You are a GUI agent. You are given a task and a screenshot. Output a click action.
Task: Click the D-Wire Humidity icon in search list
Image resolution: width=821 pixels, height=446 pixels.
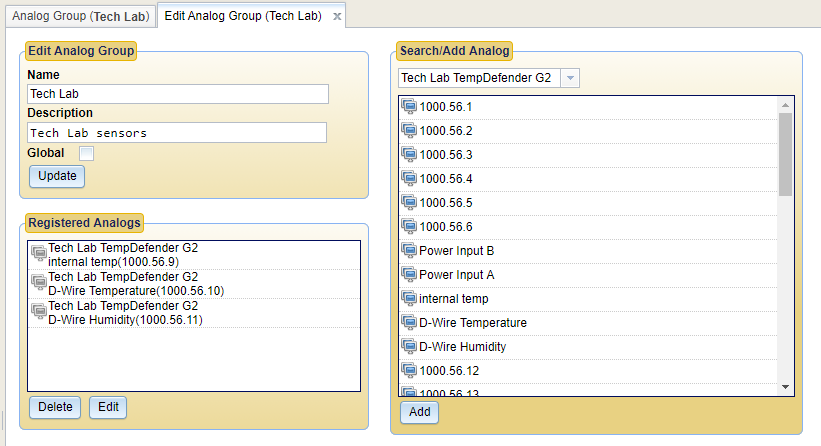coord(409,347)
